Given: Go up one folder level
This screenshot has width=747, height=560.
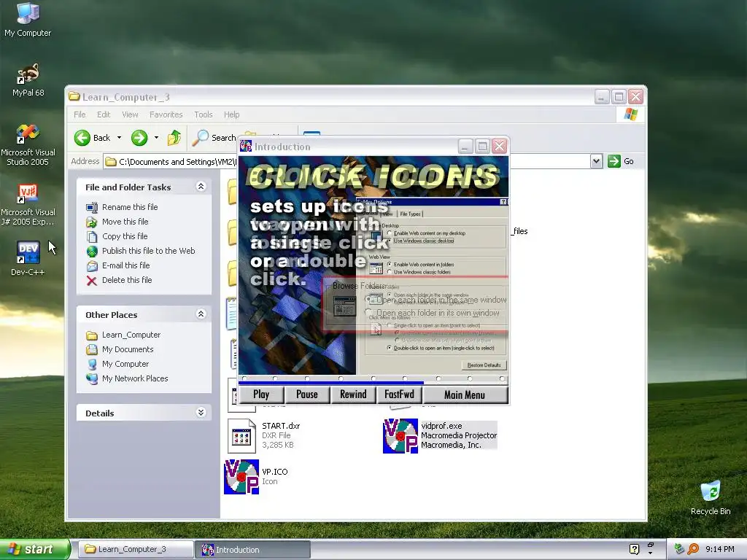Looking at the screenshot, I should (x=174, y=138).
